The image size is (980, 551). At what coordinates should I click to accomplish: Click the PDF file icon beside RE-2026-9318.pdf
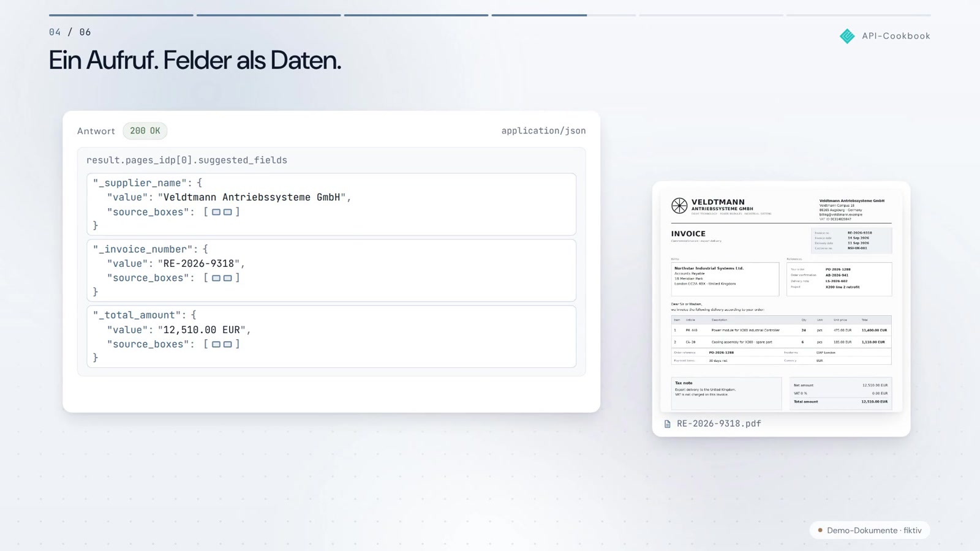668,424
